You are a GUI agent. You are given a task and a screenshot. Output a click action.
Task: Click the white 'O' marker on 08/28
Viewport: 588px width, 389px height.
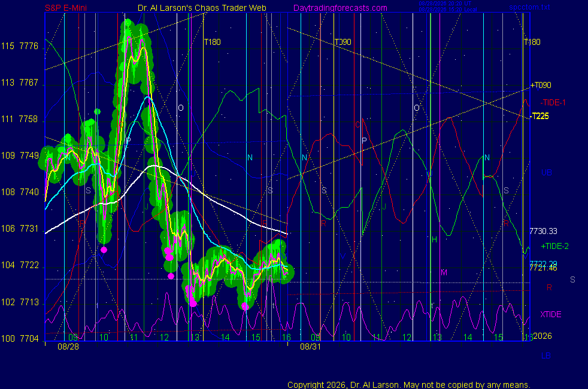181,108
